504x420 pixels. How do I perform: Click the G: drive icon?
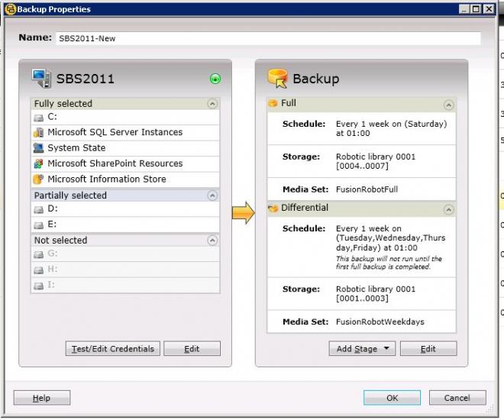coord(39,254)
